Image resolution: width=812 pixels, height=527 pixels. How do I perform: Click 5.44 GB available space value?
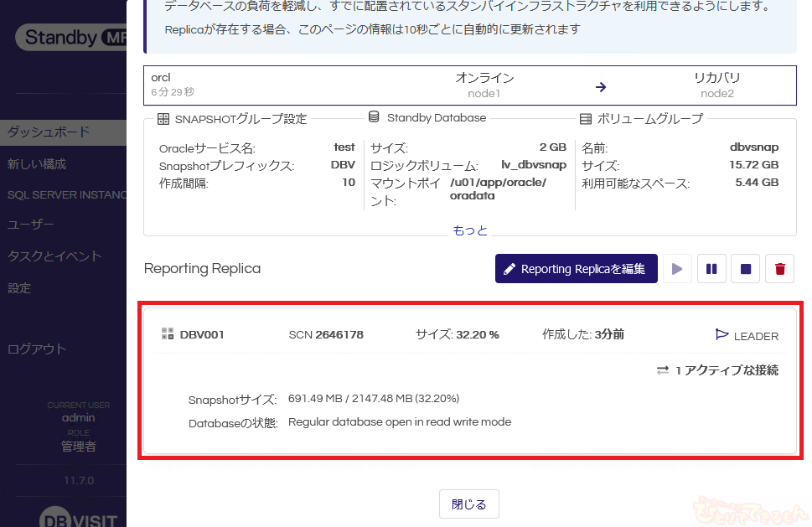point(757,182)
